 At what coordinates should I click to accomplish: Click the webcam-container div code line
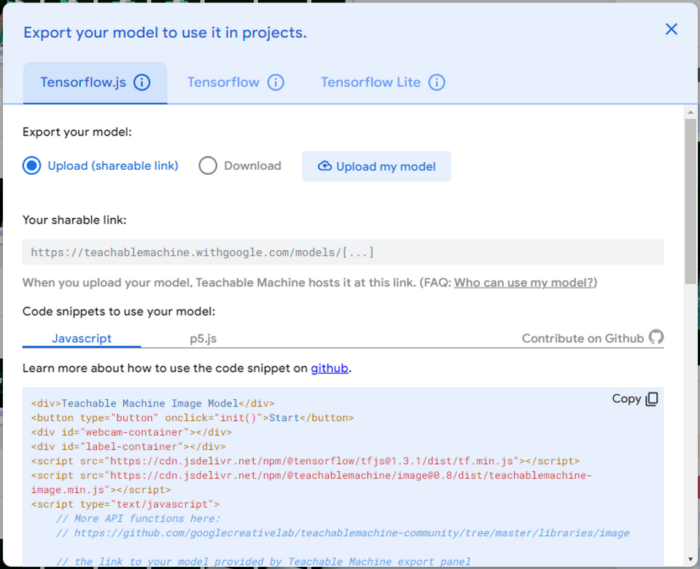pyautogui.click(x=131, y=432)
